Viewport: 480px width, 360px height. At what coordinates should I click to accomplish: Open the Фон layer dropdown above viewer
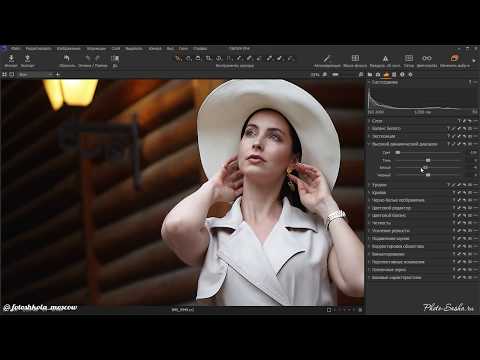35,74
